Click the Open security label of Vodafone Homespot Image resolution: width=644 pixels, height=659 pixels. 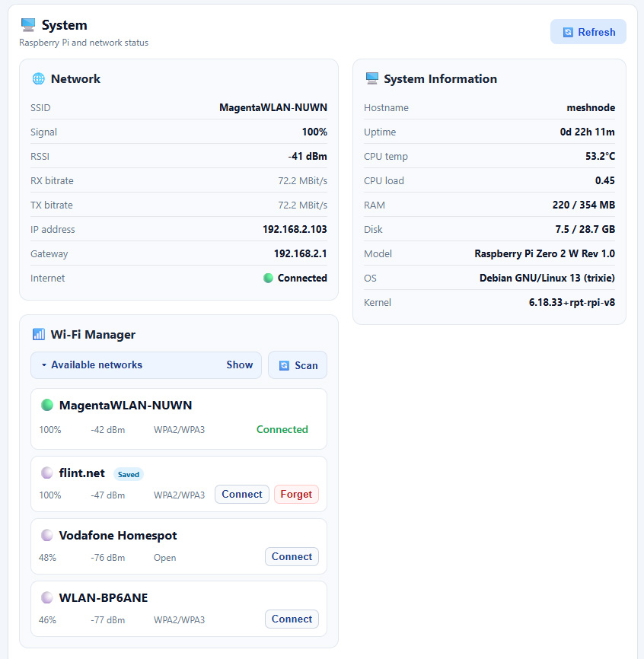[x=164, y=558]
